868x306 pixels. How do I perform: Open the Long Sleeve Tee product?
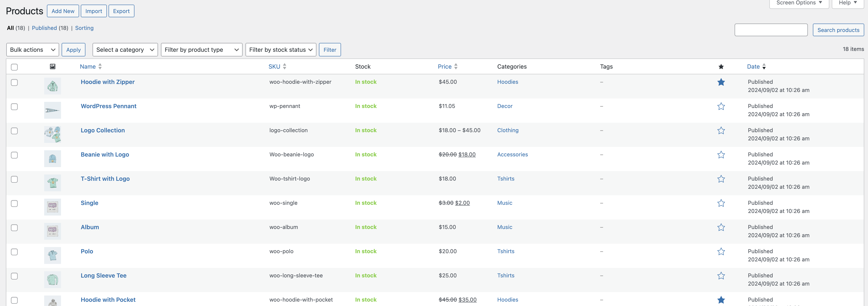pyautogui.click(x=104, y=276)
